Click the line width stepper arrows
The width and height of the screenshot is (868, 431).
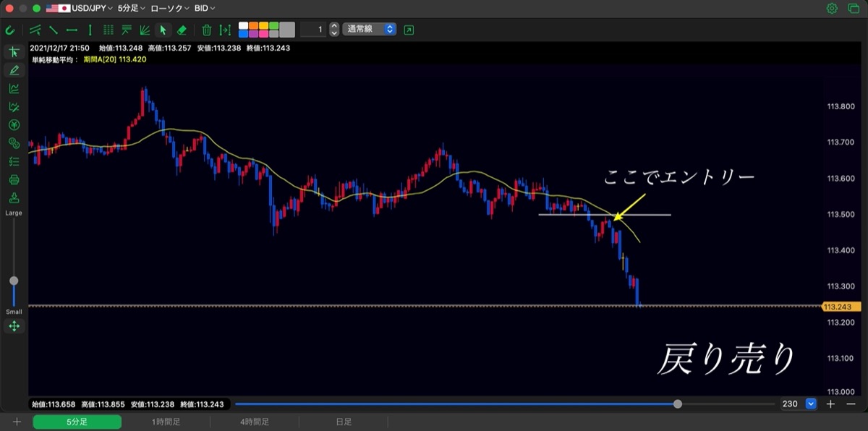click(333, 30)
